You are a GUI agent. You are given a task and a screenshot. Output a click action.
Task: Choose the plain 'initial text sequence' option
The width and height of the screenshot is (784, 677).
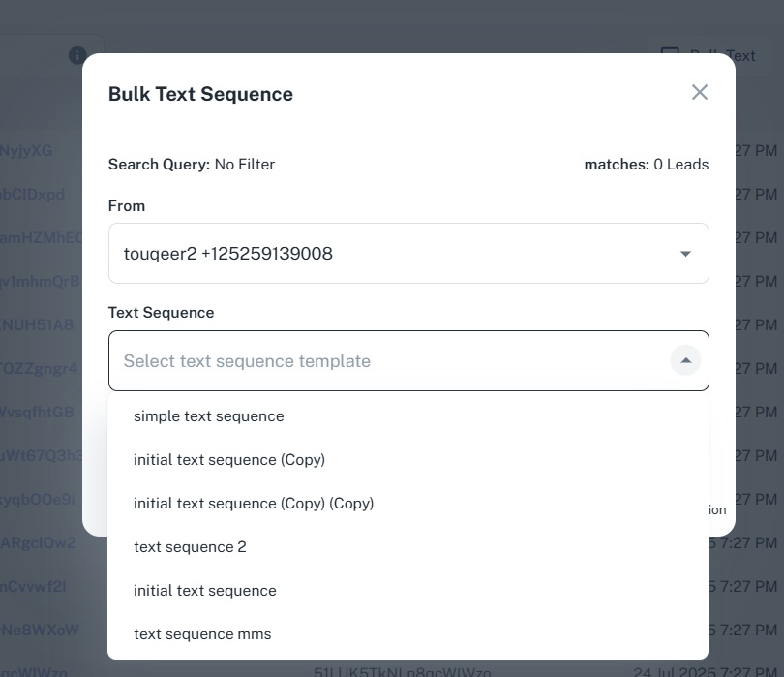pyautogui.click(x=205, y=591)
